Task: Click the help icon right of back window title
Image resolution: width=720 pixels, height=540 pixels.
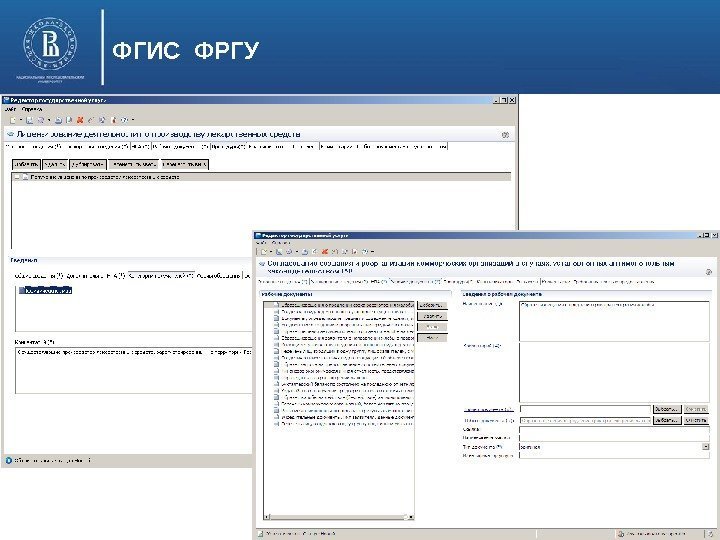Action: (x=505, y=135)
